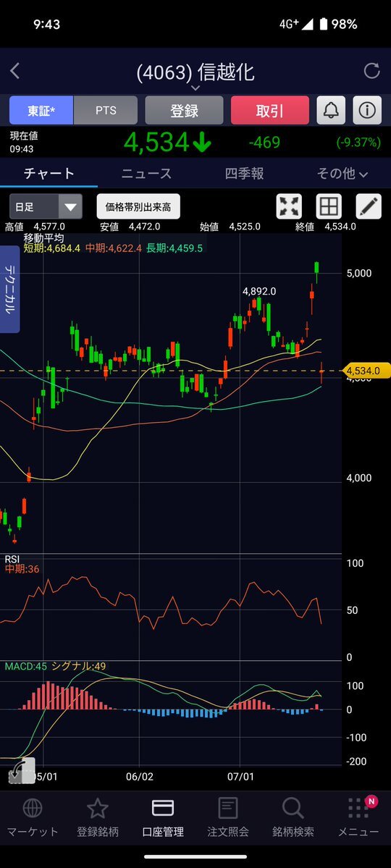Tap the 登録 button

(x=185, y=110)
